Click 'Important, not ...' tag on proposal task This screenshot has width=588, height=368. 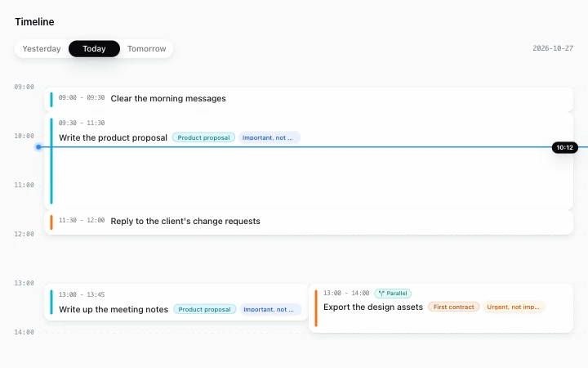point(269,138)
